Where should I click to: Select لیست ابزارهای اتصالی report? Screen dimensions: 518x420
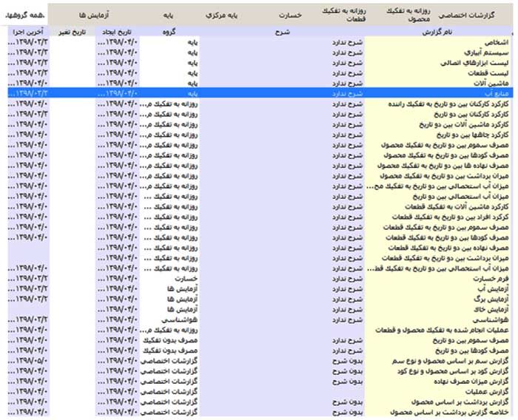pyautogui.click(x=474, y=63)
